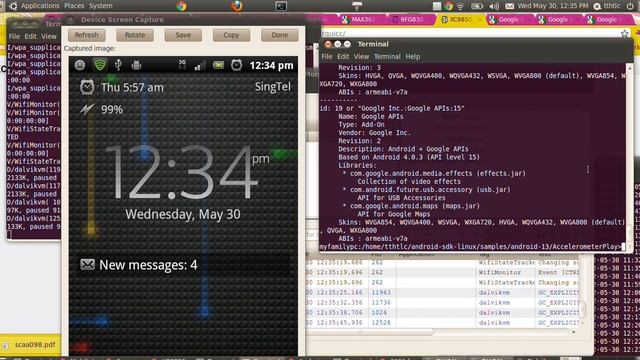Viewport: 640px width, 360px height.
Task: Click Done in Device Screen Capture
Action: (x=280, y=35)
